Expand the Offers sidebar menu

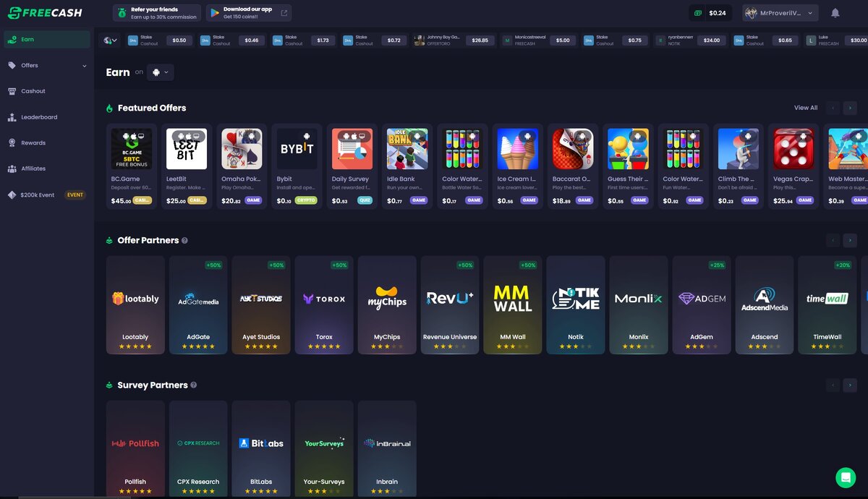(47, 65)
